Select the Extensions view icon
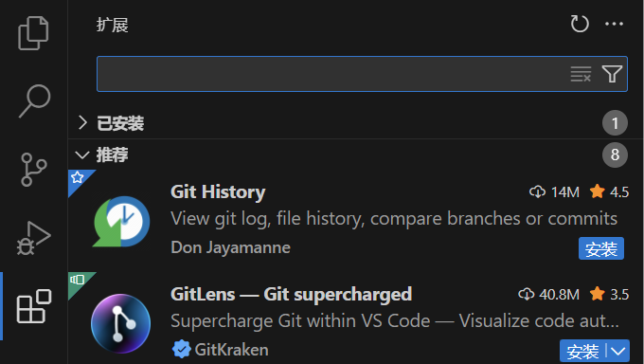Viewport: 644px width, 364px height. click(x=34, y=306)
